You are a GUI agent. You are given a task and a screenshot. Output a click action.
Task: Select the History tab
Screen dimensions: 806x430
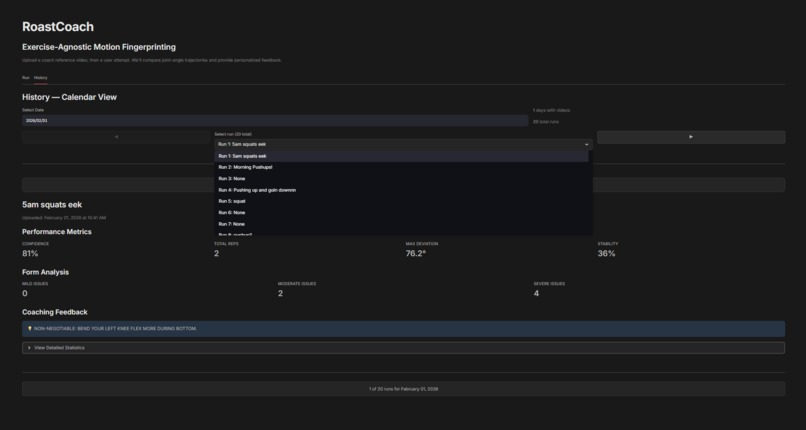41,78
